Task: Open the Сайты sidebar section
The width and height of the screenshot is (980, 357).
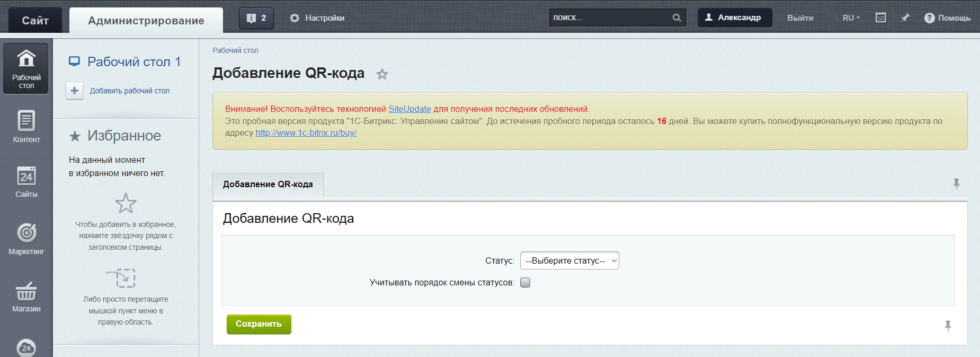Action: click(x=26, y=182)
